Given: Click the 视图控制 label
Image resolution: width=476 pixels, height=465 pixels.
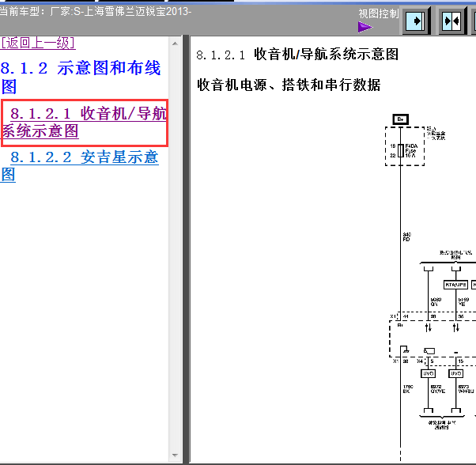Looking at the screenshot, I should 379,13.
